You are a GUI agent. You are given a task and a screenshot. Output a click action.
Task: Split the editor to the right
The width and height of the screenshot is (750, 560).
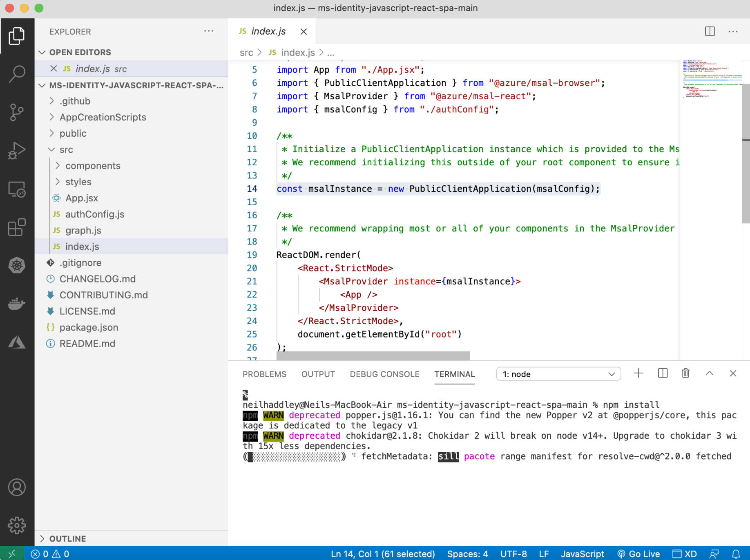[710, 31]
